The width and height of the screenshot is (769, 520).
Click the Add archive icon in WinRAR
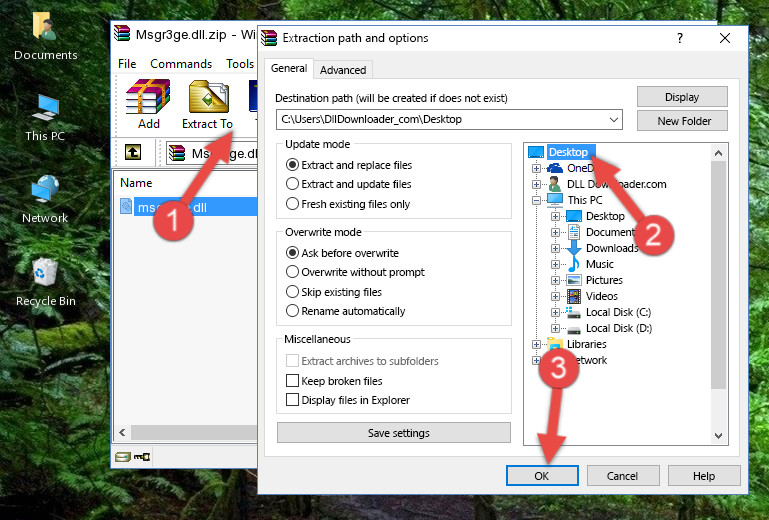point(148,97)
